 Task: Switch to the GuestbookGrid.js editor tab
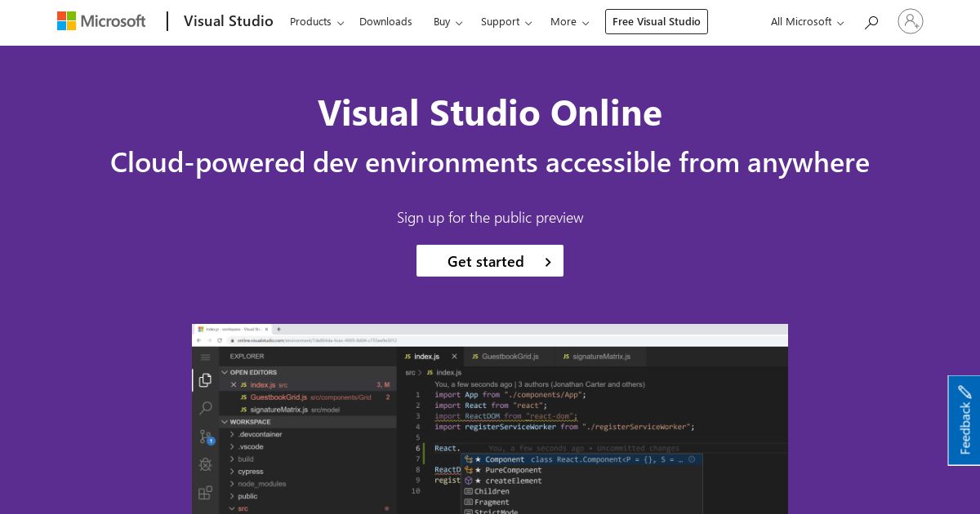pyautogui.click(x=509, y=357)
